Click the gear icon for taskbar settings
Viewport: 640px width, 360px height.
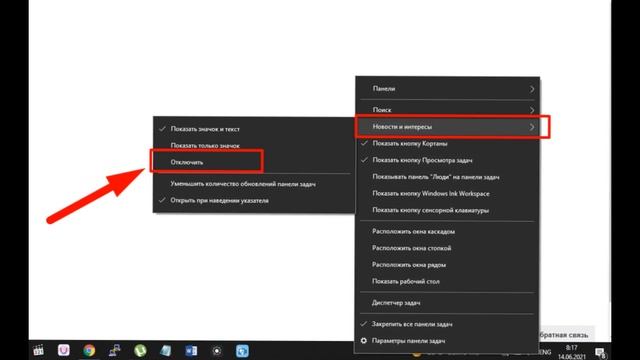coord(364,340)
